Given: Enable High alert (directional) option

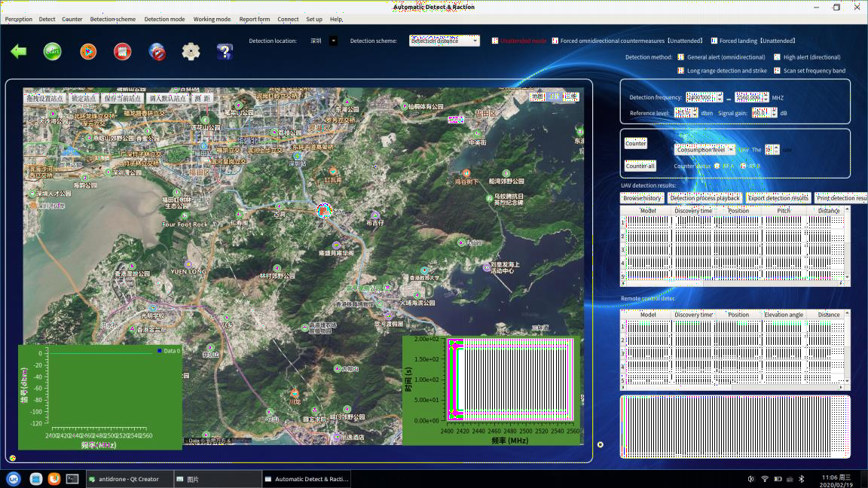Looking at the screenshot, I should click(x=778, y=57).
